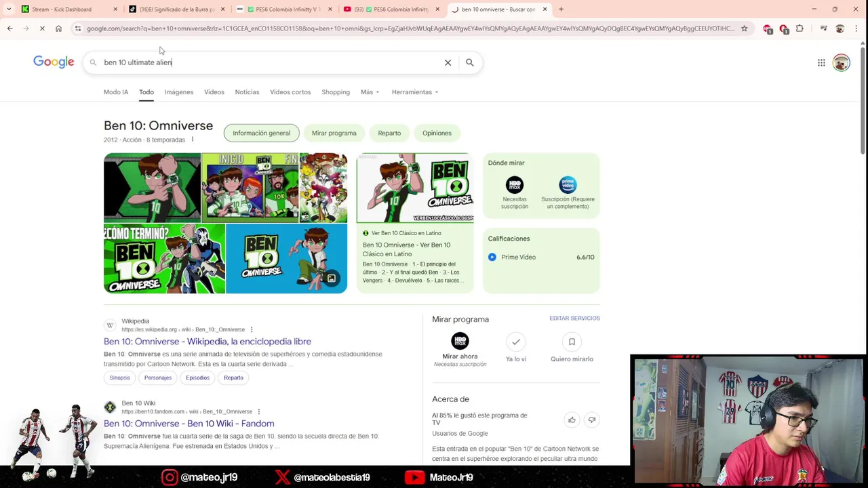This screenshot has width=868, height=488.
Task: Switch to the Noticias tab
Action: click(247, 92)
